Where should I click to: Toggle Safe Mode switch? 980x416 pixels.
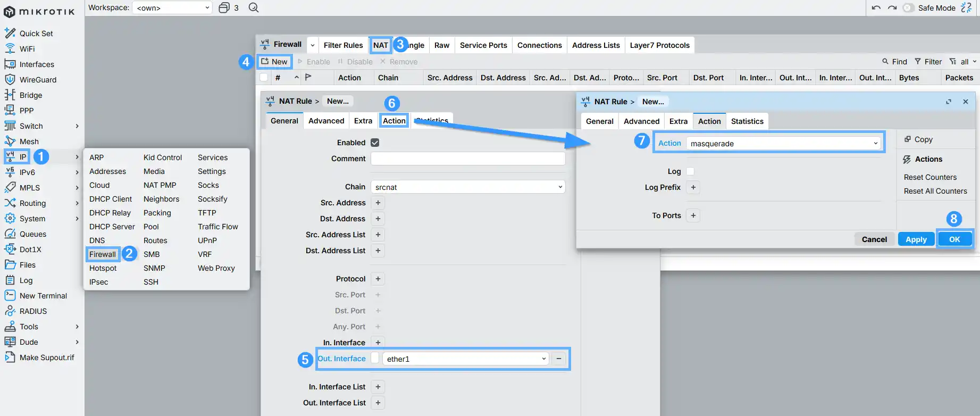point(908,7)
